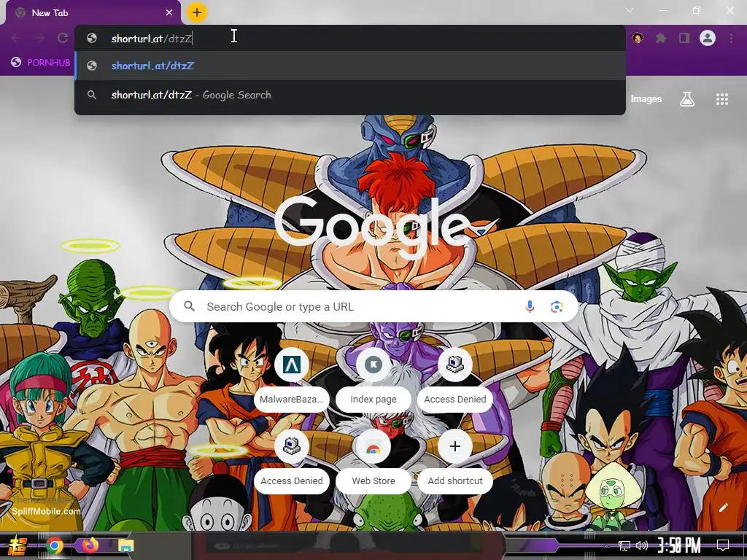Open the MalwareBazaar shortcut
Screen dimensions: 747x560
point(292,378)
